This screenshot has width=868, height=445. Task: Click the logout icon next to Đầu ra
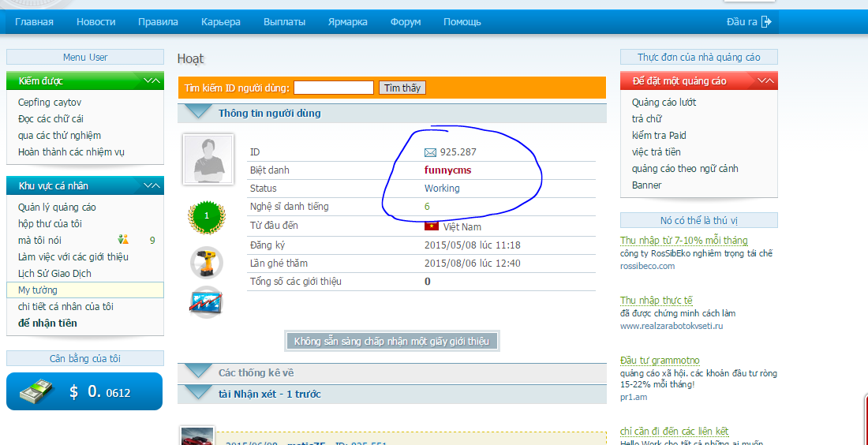[x=766, y=22]
